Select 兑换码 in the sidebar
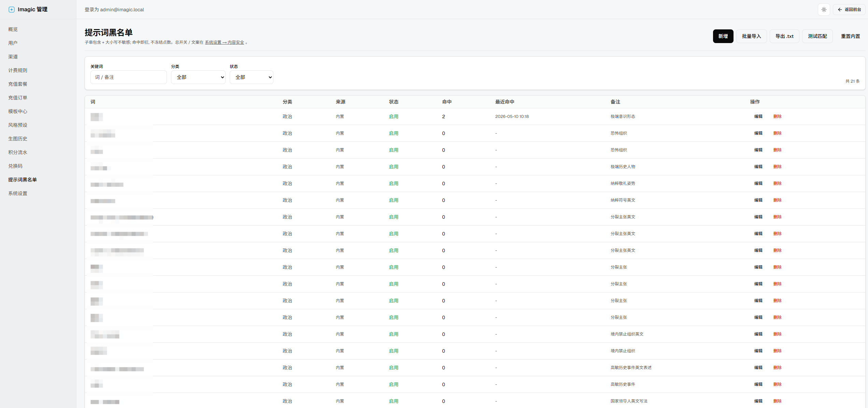 coord(15,166)
